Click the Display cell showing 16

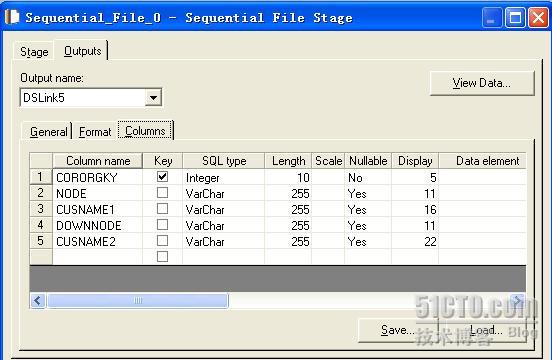[x=415, y=209]
